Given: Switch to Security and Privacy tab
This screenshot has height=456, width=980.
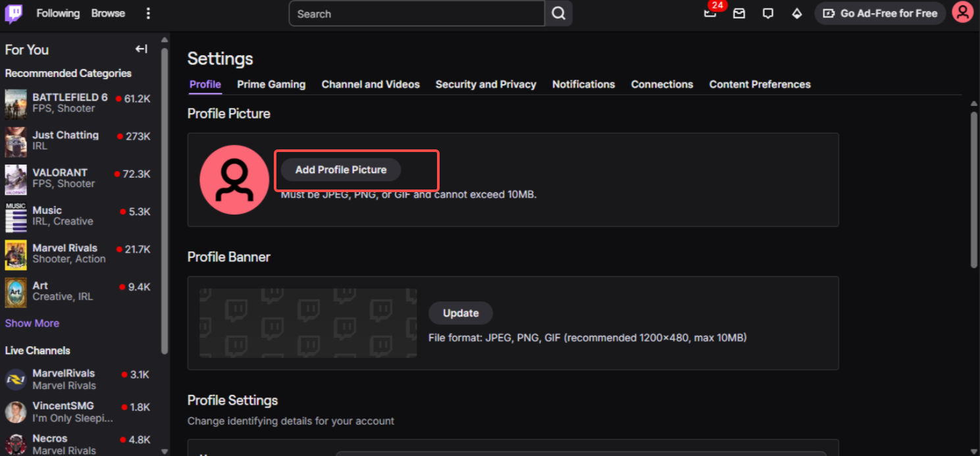Looking at the screenshot, I should pyautogui.click(x=486, y=84).
